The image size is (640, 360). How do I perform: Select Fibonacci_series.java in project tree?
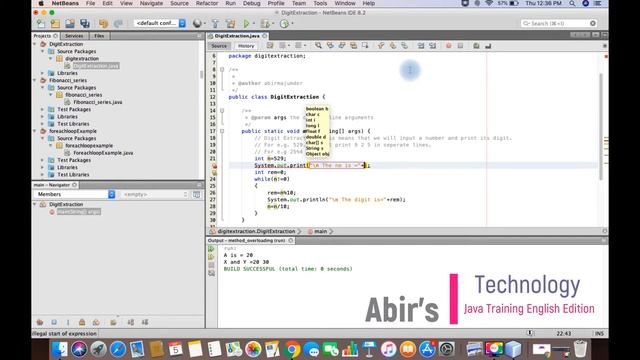[x=98, y=102]
